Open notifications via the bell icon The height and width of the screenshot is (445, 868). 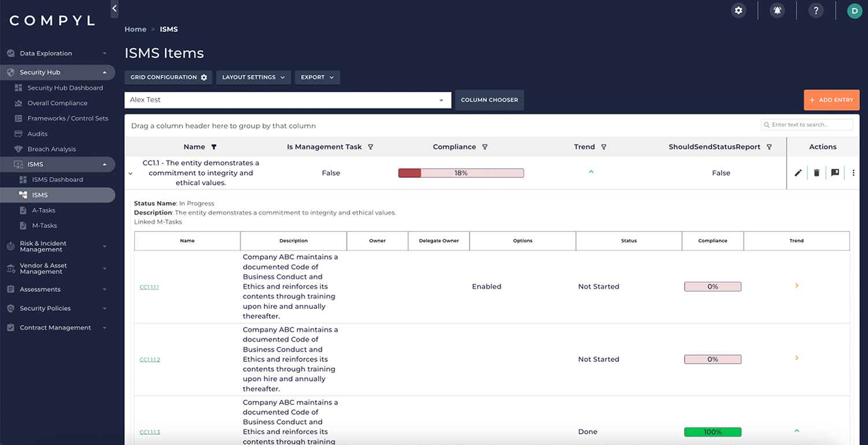click(777, 10)
